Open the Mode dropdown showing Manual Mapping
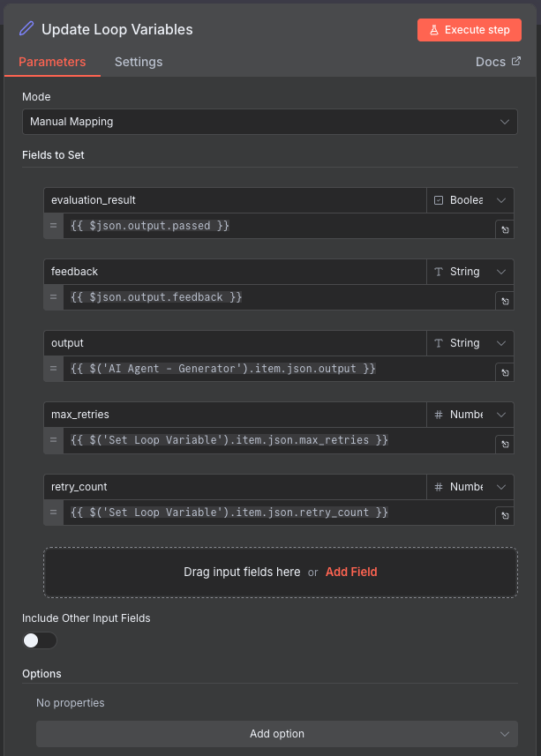This screenshot has width=541, height=756. point(270,122)
